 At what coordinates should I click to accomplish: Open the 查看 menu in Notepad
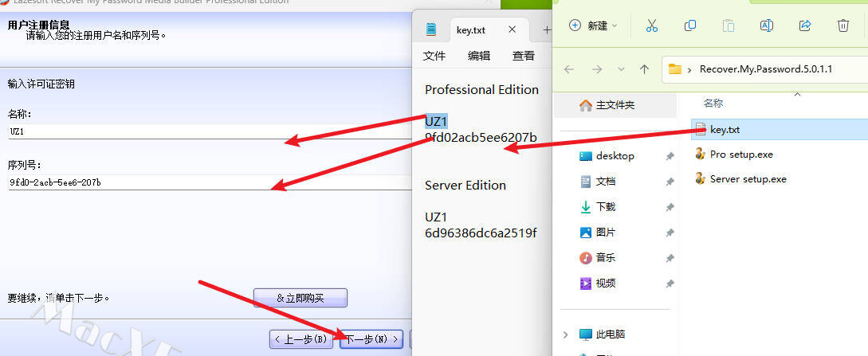point(524,56)
